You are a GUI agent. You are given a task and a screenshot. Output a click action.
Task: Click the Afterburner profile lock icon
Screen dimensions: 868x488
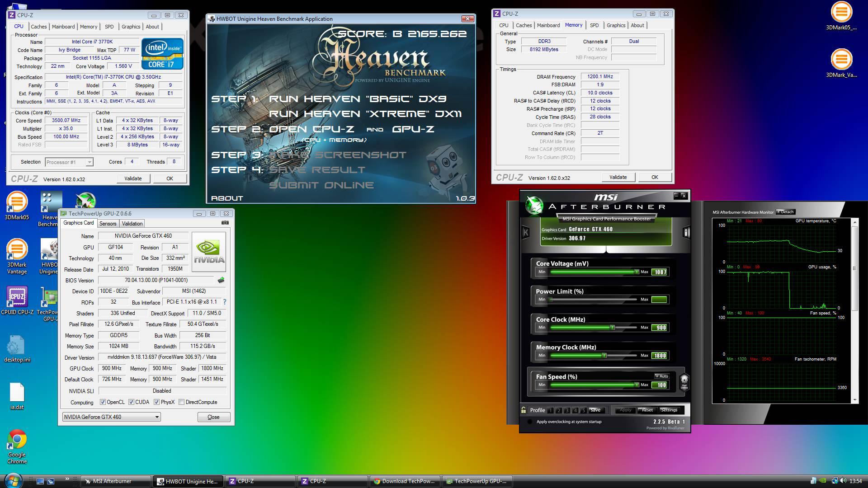coord(524,410)
